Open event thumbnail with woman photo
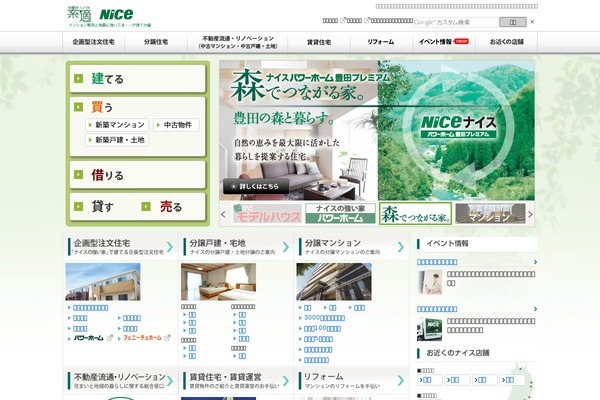The image size is (600, 400). click(429, 282)
